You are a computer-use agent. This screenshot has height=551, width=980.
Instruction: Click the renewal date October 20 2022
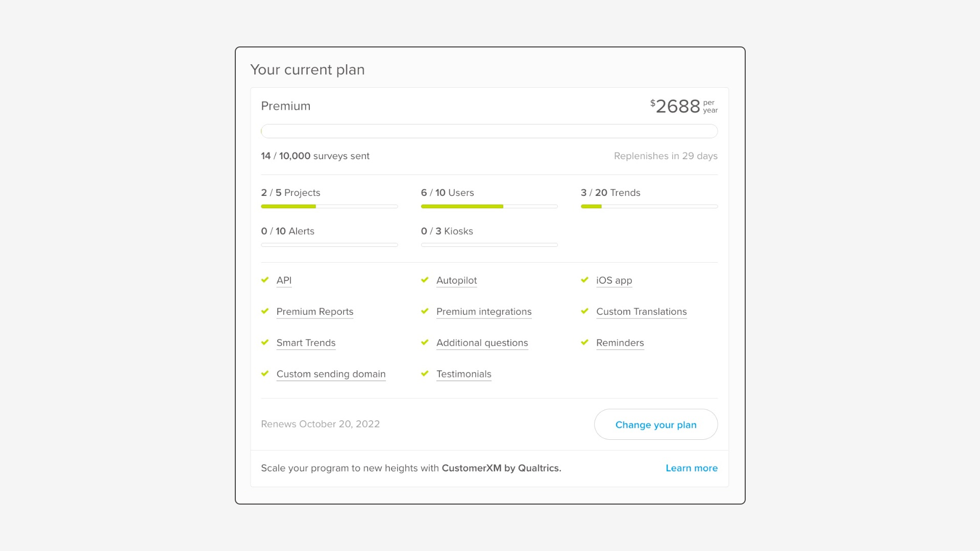point(320,424)
